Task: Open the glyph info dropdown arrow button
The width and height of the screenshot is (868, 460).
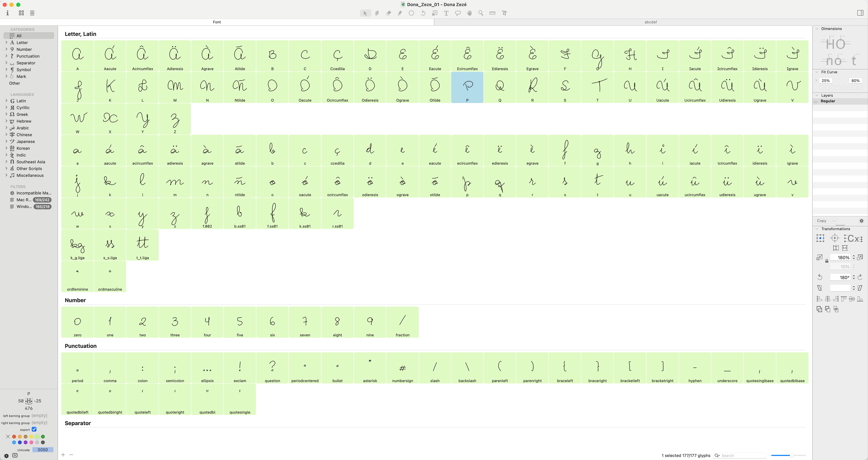Action: tap(15, 456)
